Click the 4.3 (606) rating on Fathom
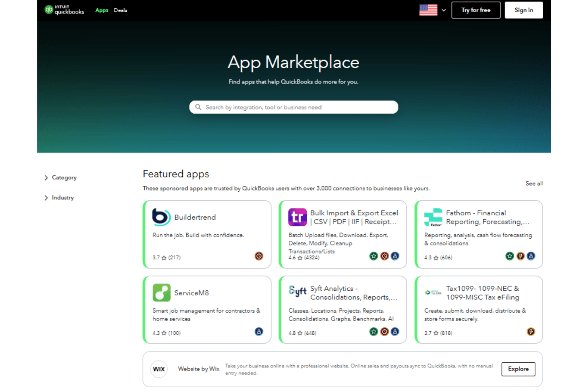The width and height of the screenshot is (588, 392). point(438,258)
